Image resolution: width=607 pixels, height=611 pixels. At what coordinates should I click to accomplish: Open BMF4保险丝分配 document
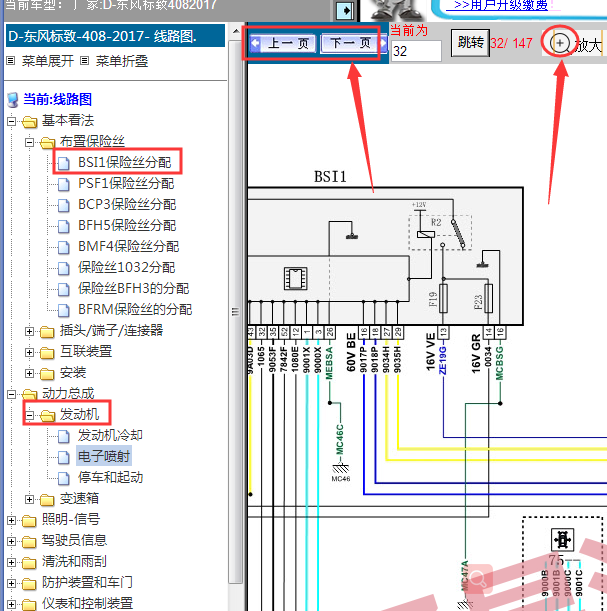click(128, 246)
